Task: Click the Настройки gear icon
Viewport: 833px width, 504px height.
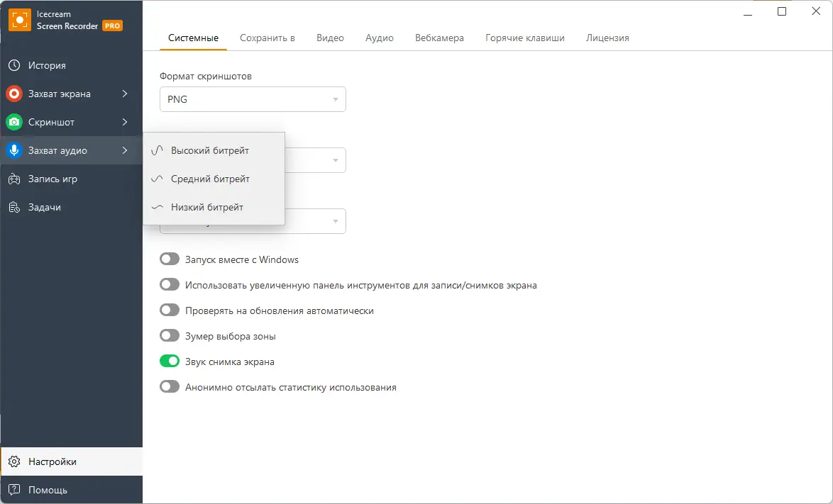Action: click(x=14, y=461)
